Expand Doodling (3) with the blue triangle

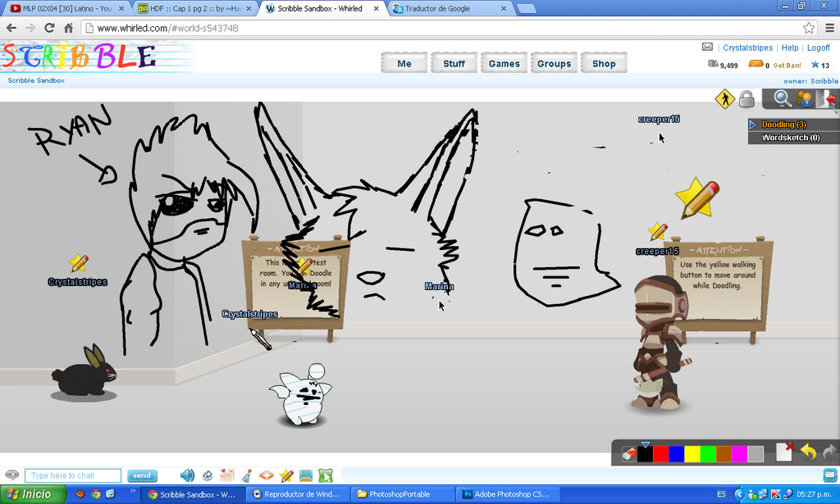tap(753, 125)
